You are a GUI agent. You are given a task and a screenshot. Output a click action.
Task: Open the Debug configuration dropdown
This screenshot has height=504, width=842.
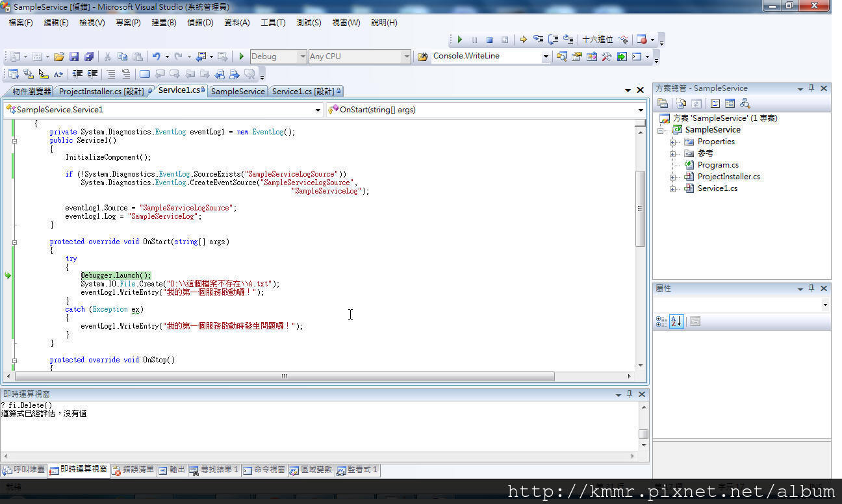(x=302, y=57)
